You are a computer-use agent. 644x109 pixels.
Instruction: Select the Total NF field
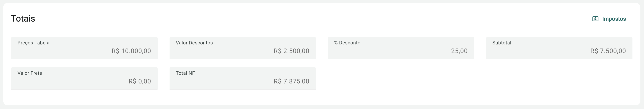click(x=243, y=78)
